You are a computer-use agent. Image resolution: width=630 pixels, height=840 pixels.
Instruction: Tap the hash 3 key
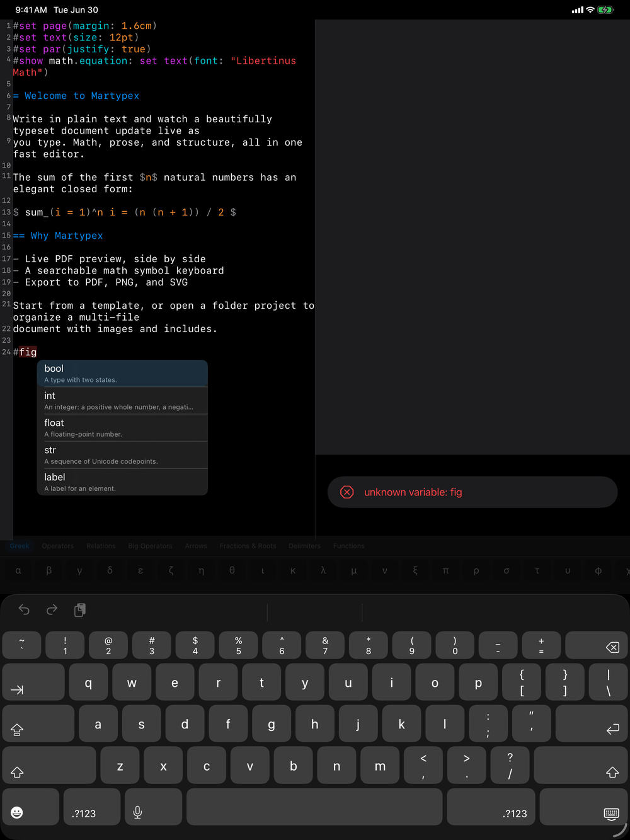click(152, 646)
